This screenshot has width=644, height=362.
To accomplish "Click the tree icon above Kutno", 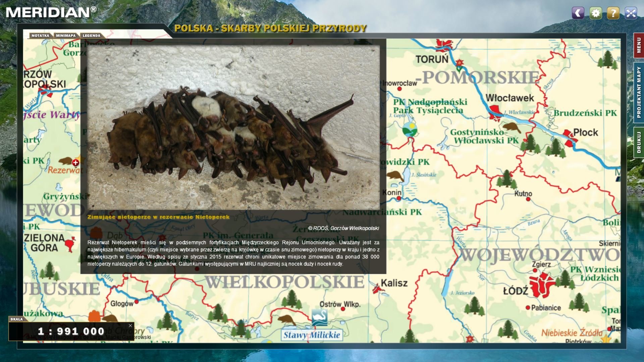I will point(506,179).
